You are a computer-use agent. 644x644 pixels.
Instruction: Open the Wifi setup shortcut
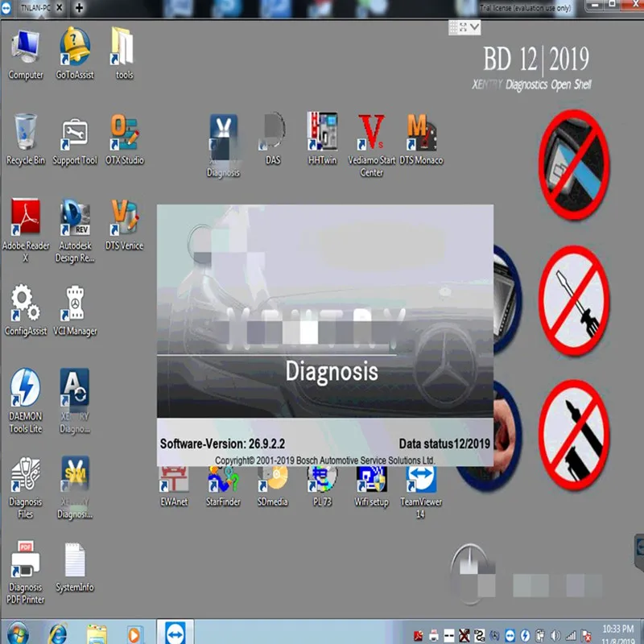371,487
